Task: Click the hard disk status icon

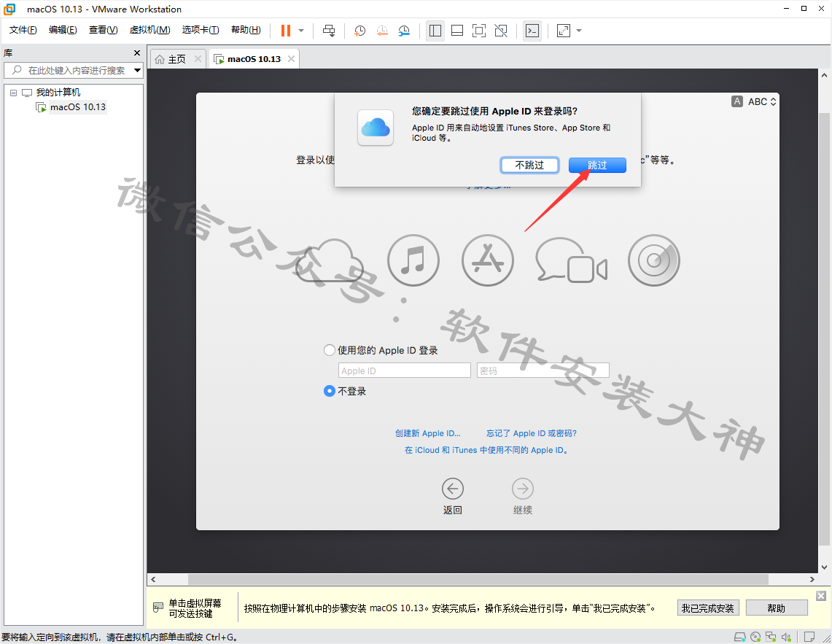Action: point(739,637)
